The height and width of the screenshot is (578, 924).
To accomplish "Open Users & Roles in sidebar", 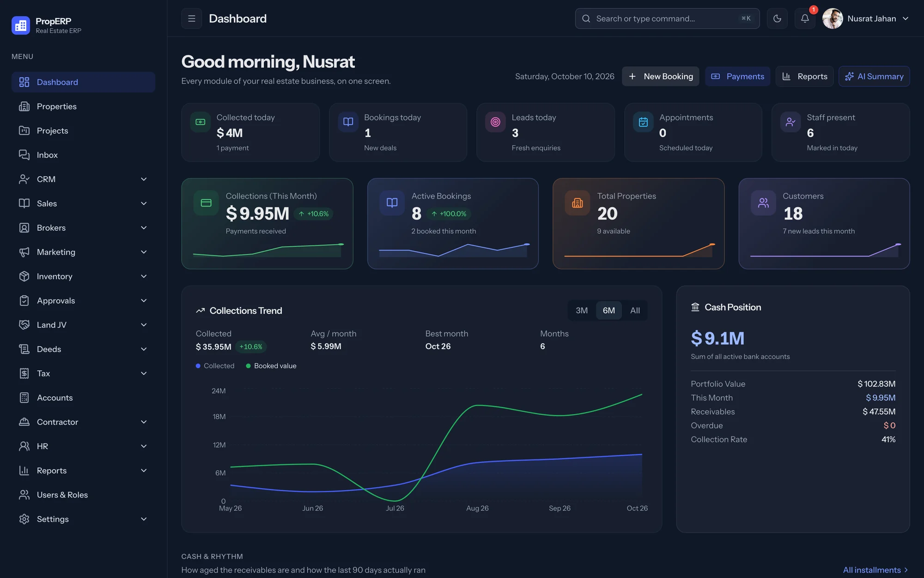I will (83, 495).
